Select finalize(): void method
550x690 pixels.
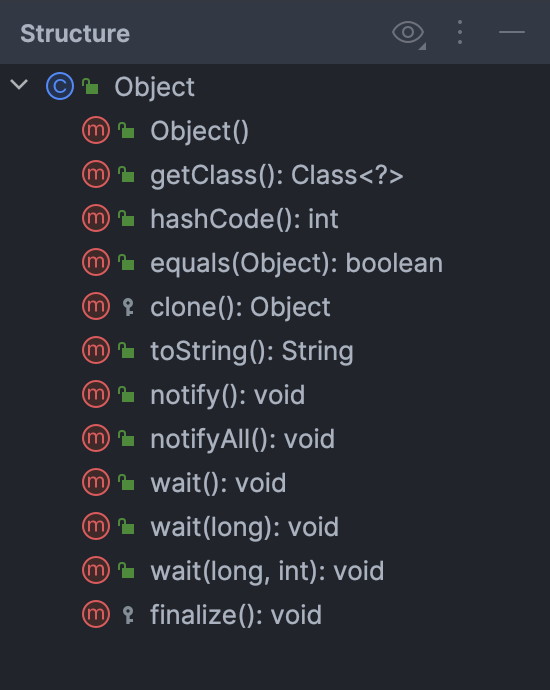(x=236, y=615)
